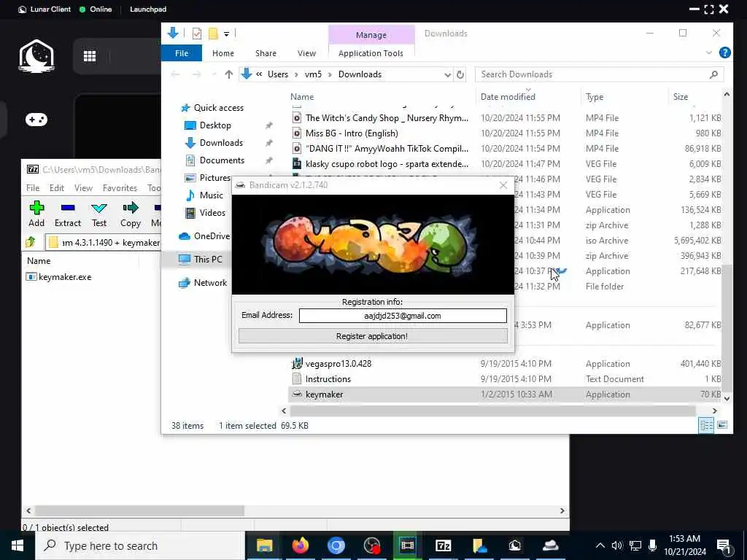This screenshot has height=560, width=747.
Task: Open the Lunar Client apps grid icon
Action: (90, 56)
